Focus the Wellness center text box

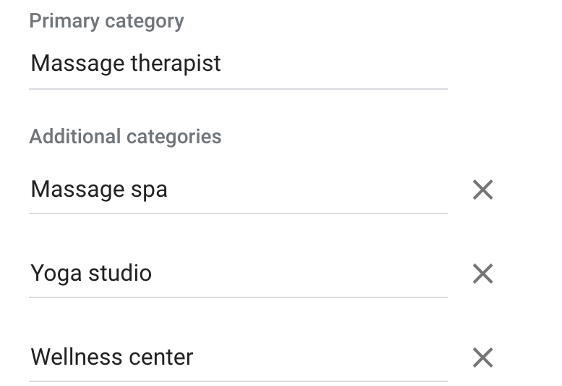click(238, 357)
